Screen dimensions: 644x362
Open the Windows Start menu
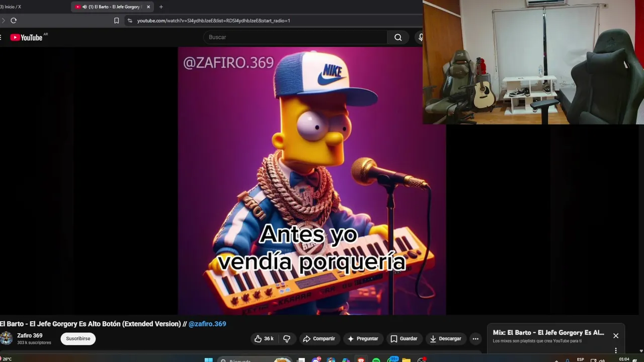(x=208, y=360)
